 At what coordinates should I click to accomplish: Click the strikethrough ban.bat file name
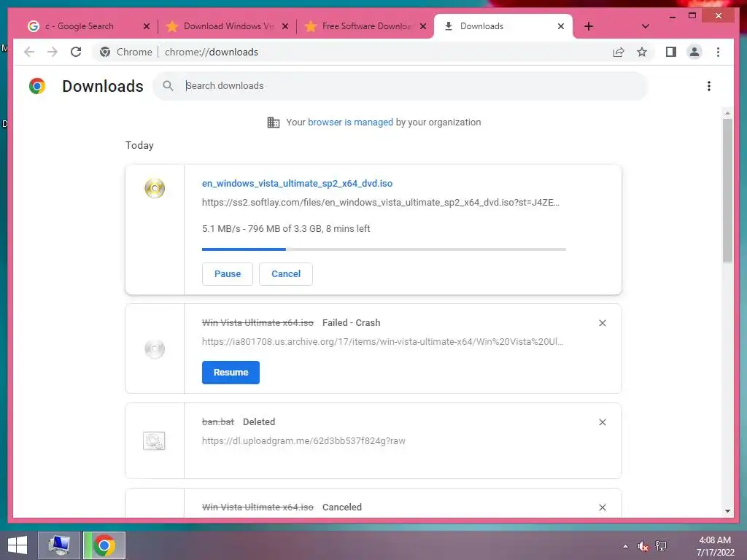point(217,422)
